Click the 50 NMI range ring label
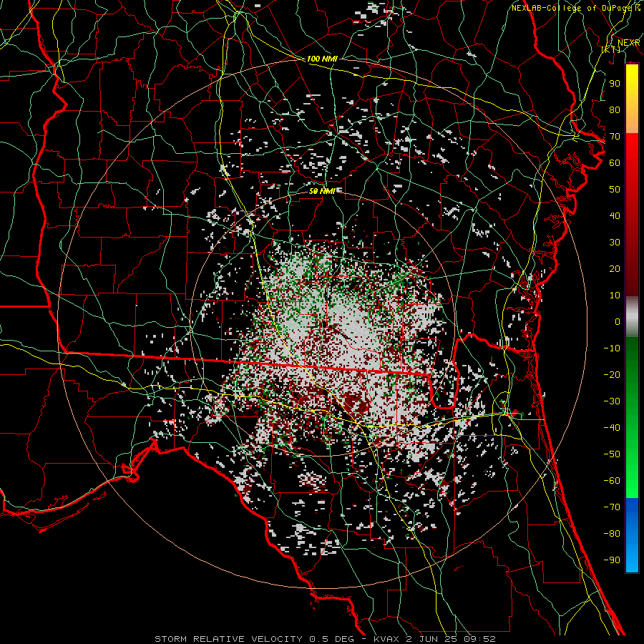This screenshot has width=644, height=644. (322, 191)
